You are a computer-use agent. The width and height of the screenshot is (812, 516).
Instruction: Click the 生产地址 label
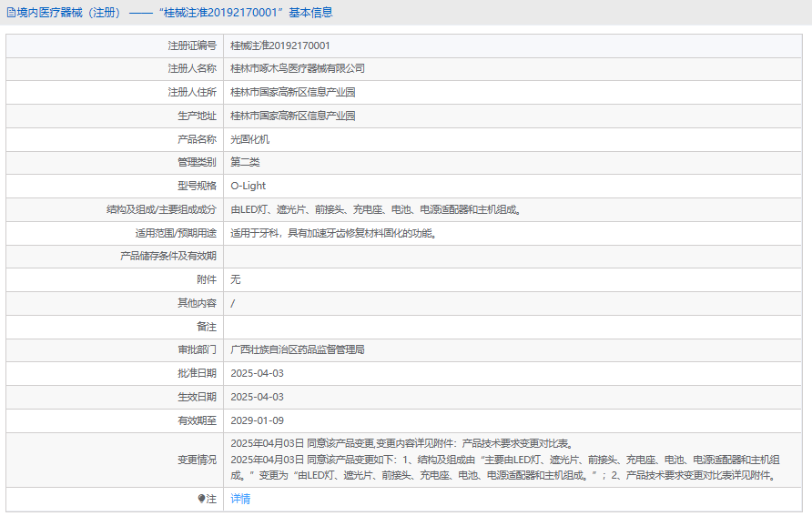197,116
